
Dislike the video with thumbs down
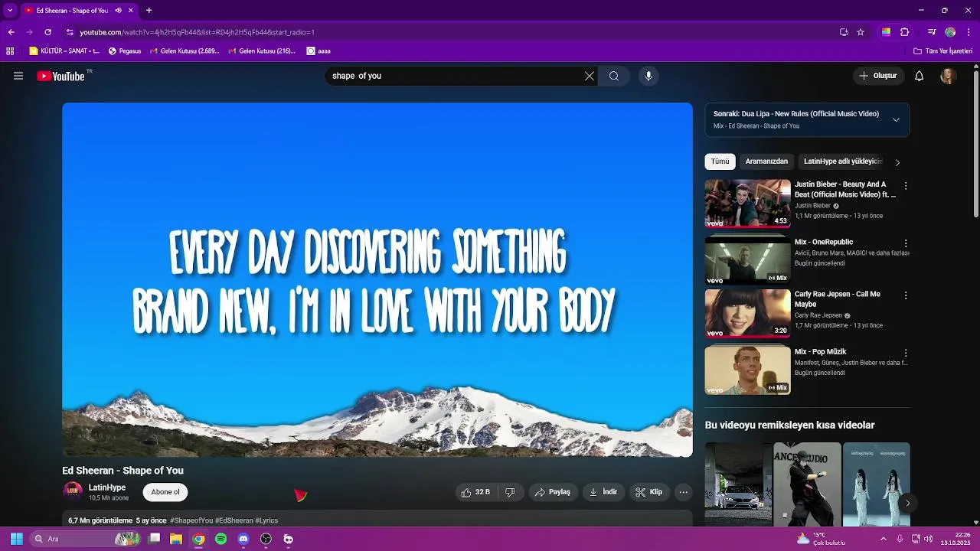[510, 492]
